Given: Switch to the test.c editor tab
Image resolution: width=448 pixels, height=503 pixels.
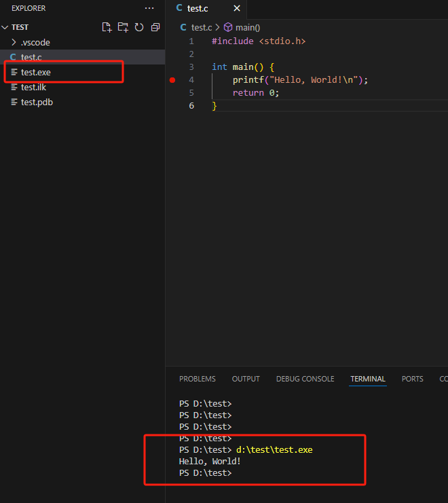Looking at the screenshot, I should tap(198, 9).
